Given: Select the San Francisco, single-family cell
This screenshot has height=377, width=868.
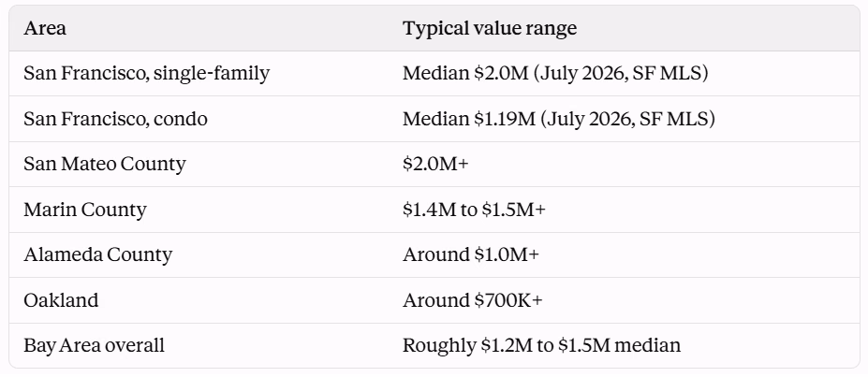Looking at the screenshot, I should 147,73.
